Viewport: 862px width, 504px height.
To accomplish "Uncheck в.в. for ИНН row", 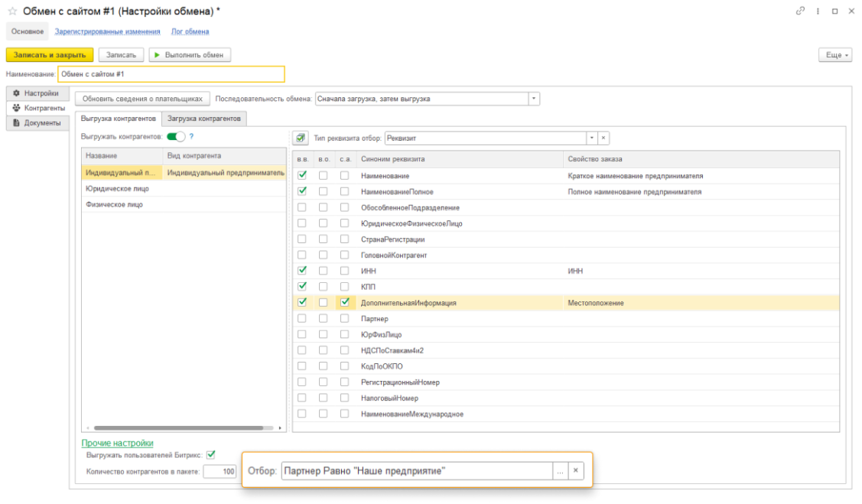I will point(302,271).
